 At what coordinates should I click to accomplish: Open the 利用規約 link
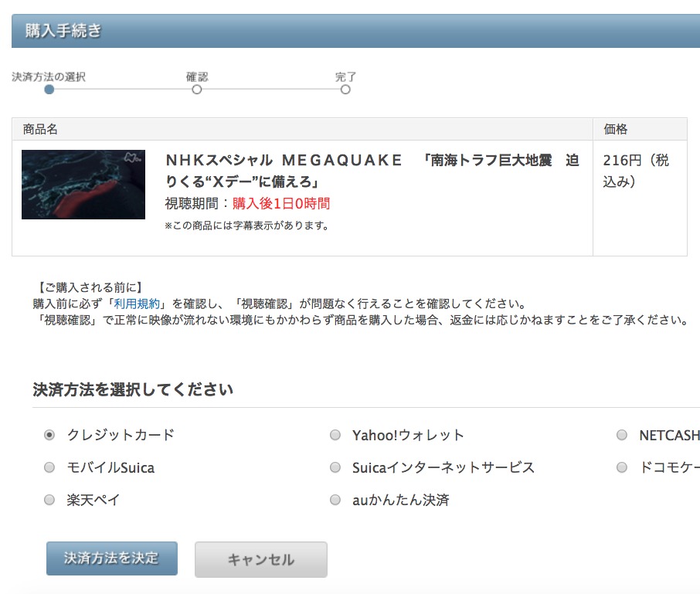137,304
